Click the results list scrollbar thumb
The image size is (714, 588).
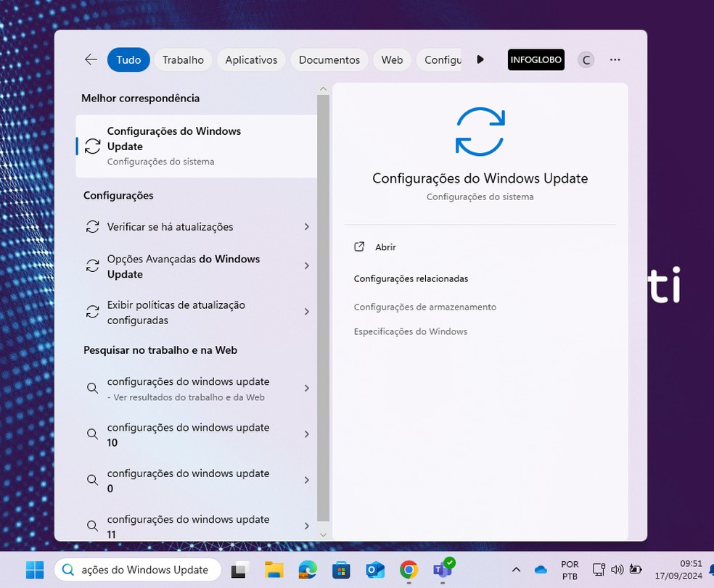pos(324,307)
